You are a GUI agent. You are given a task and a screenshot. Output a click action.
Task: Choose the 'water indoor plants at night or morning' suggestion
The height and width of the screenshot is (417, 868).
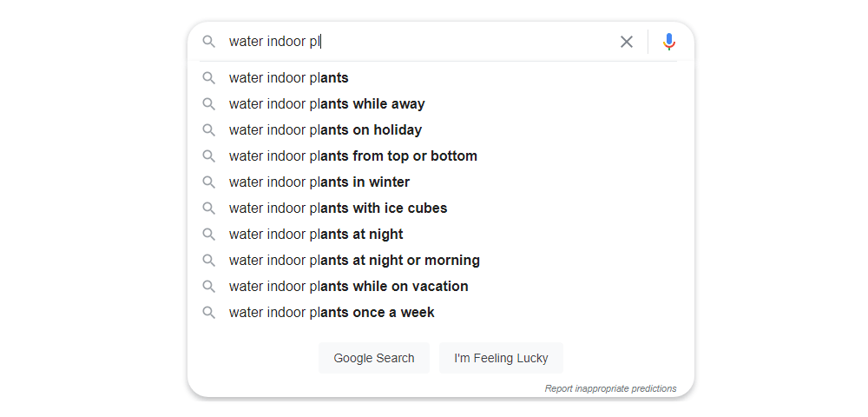[x=441, y=260]
